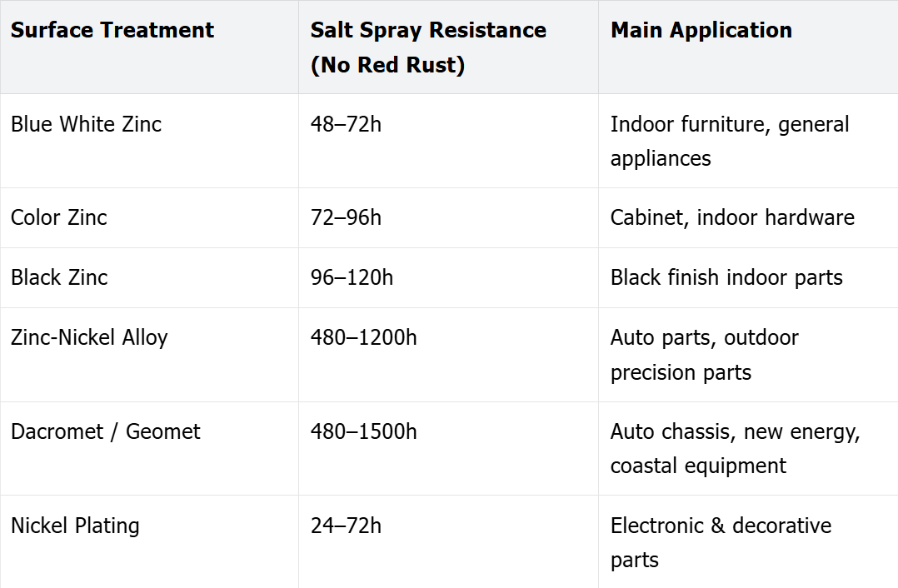Select Auto parts, outdoor precision parts text

[x=705, y=355]
